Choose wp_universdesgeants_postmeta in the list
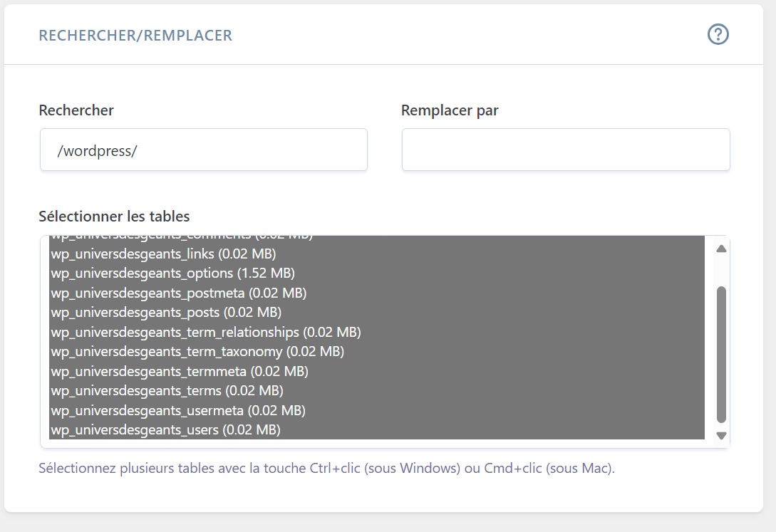Screen dimensions: 776x532 377,293
